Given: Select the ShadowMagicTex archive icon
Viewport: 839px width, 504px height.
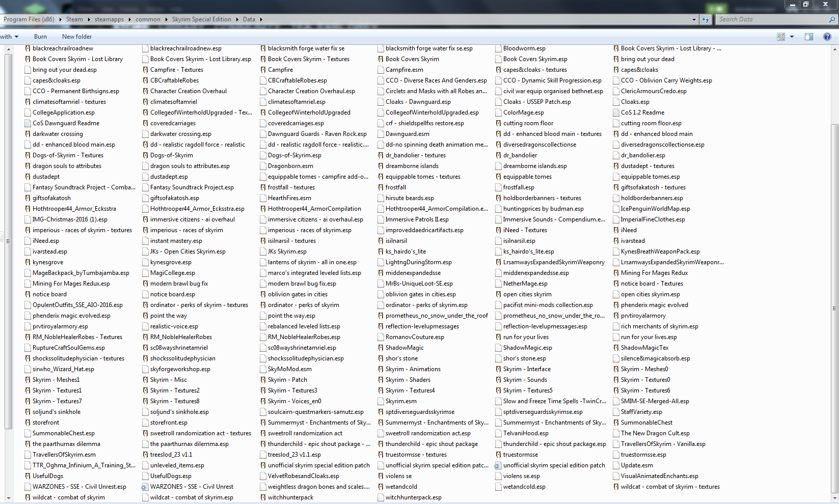Looking at the screenshot, I should [x=616, y=348].
